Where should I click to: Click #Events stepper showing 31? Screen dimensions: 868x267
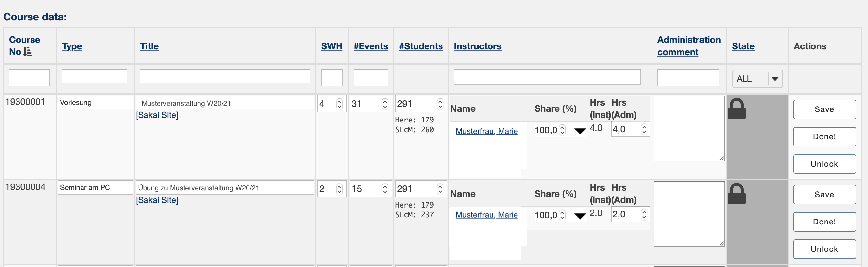(x=385, y=104)
